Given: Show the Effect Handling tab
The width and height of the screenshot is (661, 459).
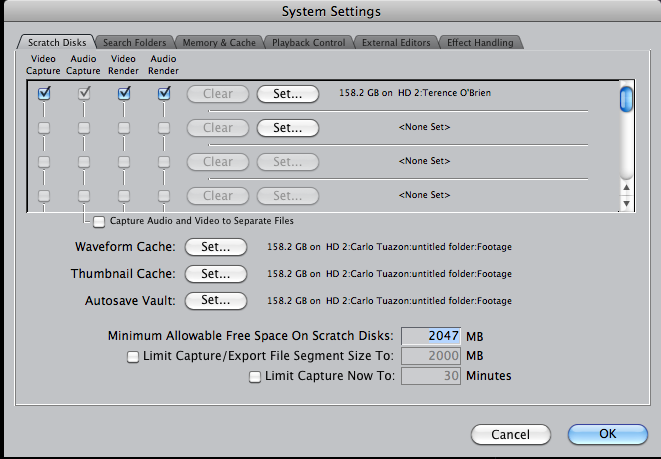Looking at the screenshot, I should point(481,43).
